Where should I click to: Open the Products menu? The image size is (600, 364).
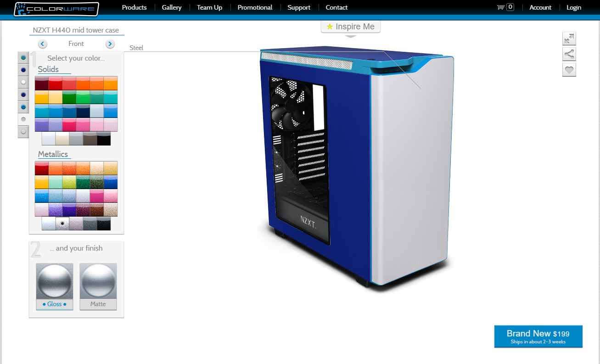[x=135, y=7]
